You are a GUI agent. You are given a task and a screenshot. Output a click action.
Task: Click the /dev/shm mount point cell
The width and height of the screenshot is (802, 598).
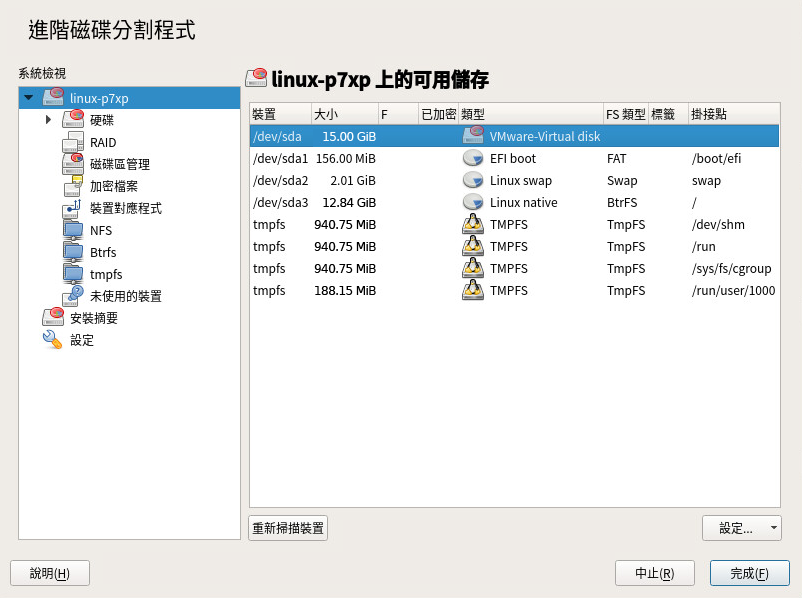(718, 224)
